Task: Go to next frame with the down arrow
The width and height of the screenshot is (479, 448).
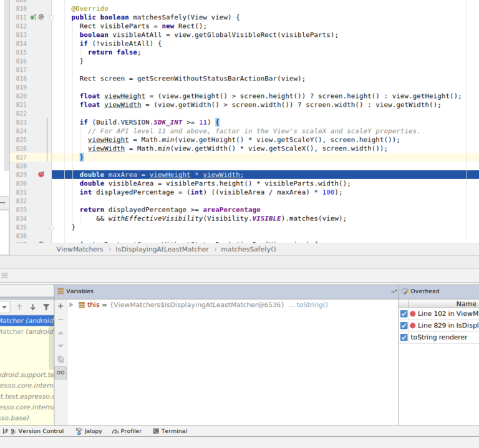Action: point(32,307)
